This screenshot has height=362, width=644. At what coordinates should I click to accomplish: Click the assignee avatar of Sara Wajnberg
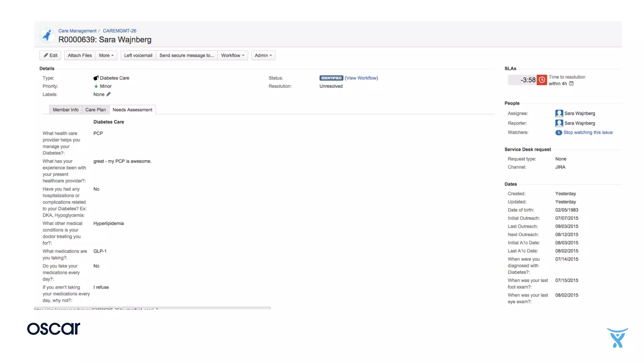pos(559,113)
